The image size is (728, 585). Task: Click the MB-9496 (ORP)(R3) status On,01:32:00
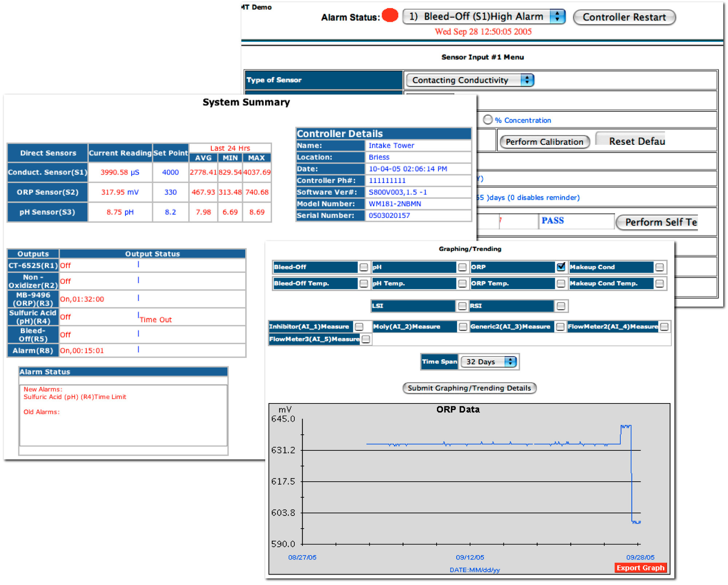[82, 299]
